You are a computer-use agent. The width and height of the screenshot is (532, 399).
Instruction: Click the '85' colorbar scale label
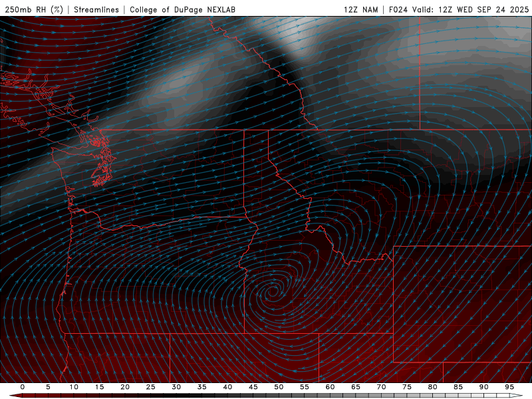458,387
